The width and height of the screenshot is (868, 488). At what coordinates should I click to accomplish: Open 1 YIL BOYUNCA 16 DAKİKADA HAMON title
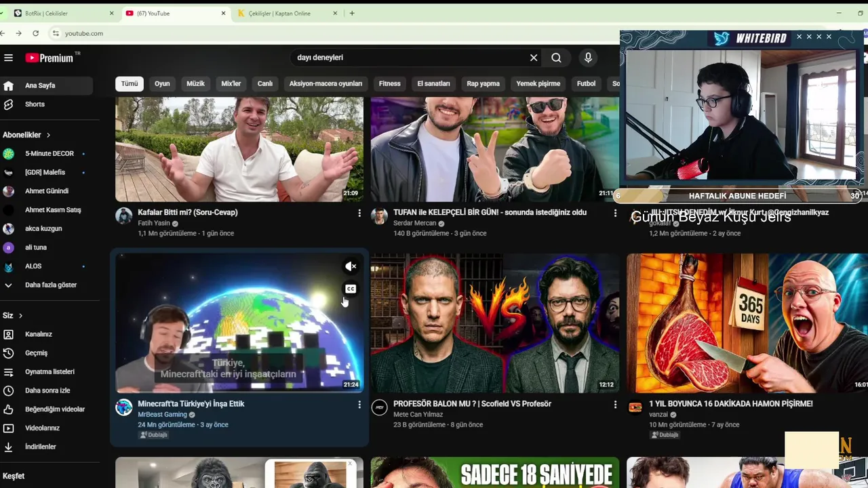731,403
